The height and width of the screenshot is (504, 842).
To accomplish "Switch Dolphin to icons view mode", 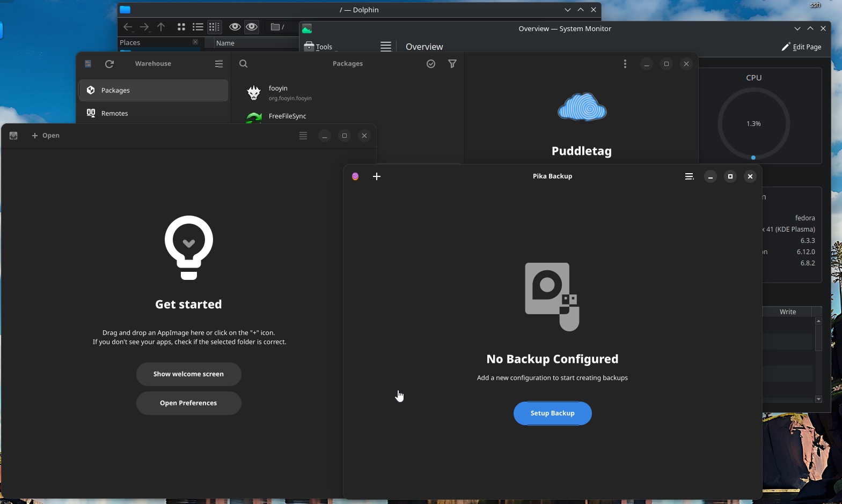I will click(x=181, y=27).
